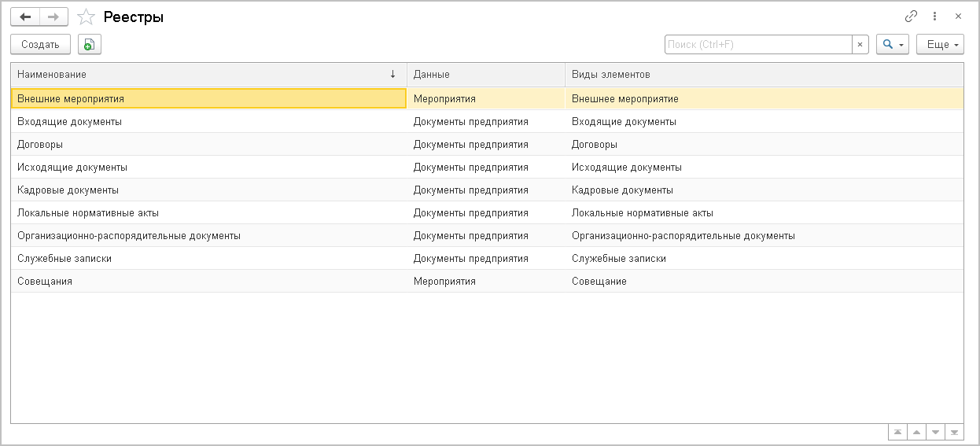Create a copy using the document-plus icon
This screenshot has height=446, width=980.
(90, 45)
